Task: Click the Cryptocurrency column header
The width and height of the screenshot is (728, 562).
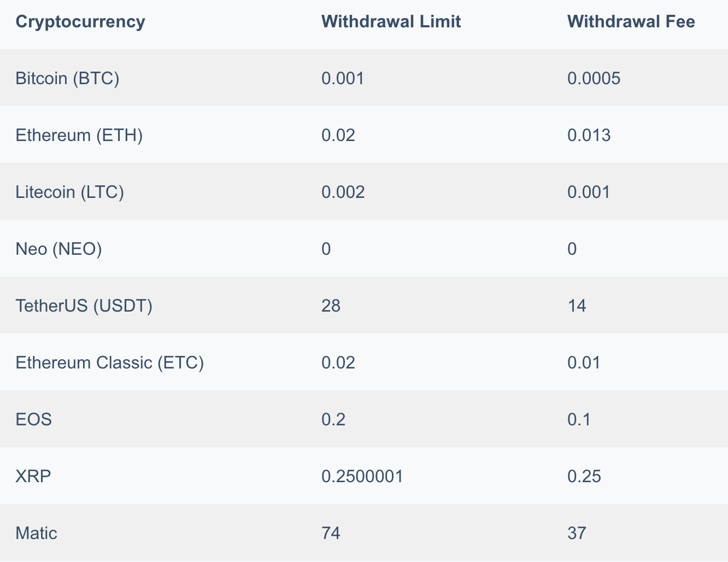Action: coord(80,22)
